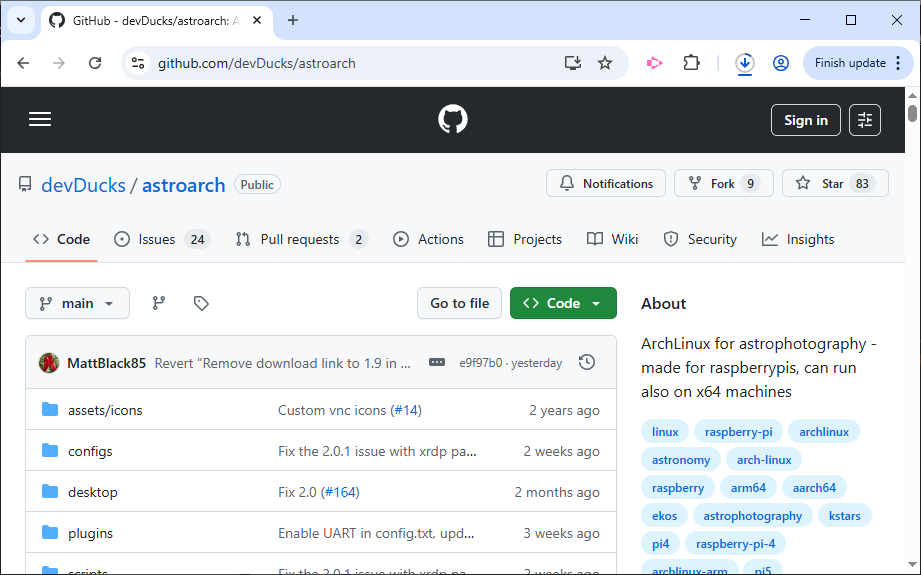Viewport: 921px width, 575px height.
Task: Close the GitHub astroarch tab
Action: pos(257,21)
